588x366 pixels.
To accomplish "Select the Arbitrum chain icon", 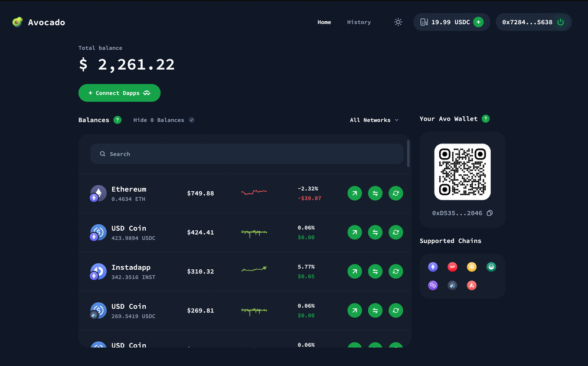I will [452, 285].
